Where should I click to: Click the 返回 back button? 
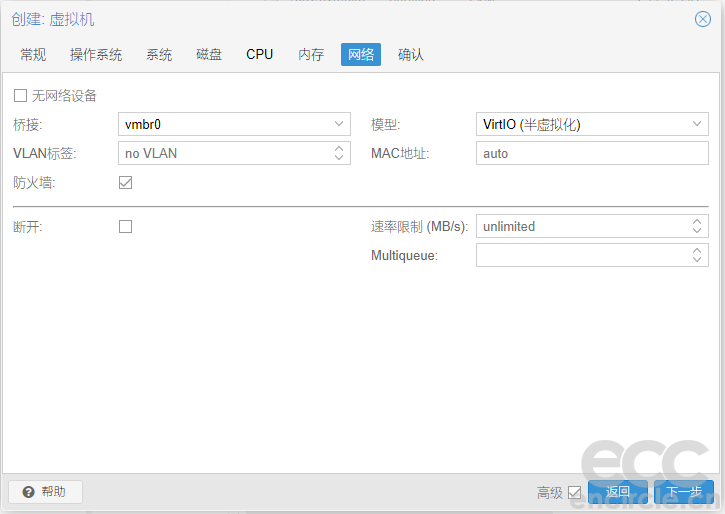point(617,492)
